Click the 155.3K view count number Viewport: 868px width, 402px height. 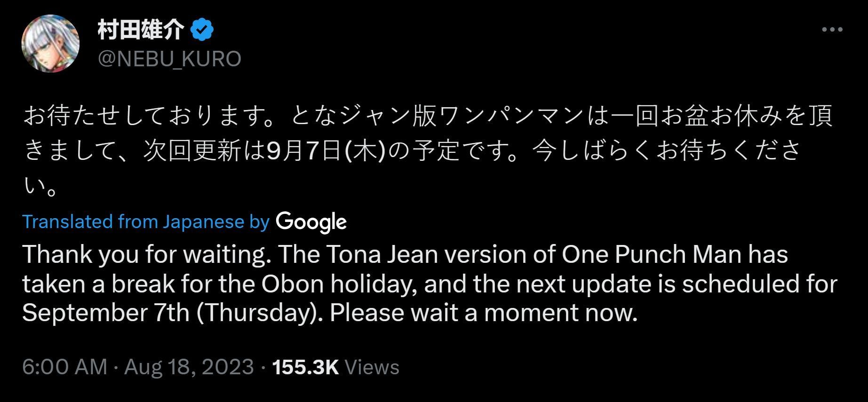pos(305,367)
